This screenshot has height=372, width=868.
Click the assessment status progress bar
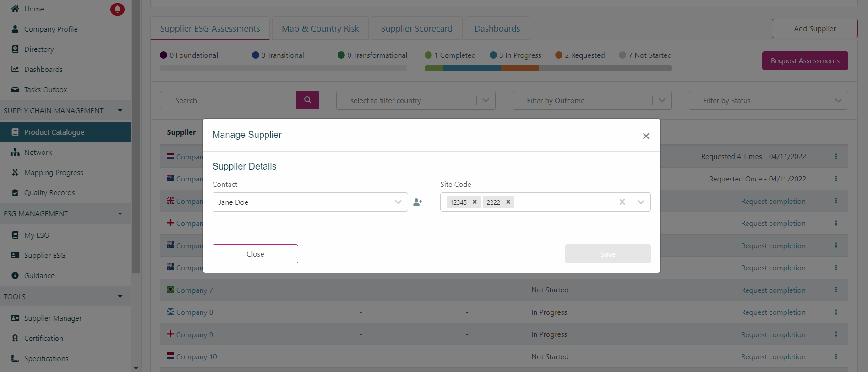[x=548, y=68]
